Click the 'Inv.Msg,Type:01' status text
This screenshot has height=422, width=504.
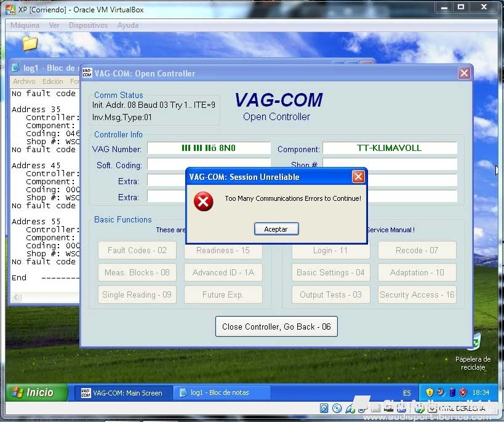coord(122,118)
